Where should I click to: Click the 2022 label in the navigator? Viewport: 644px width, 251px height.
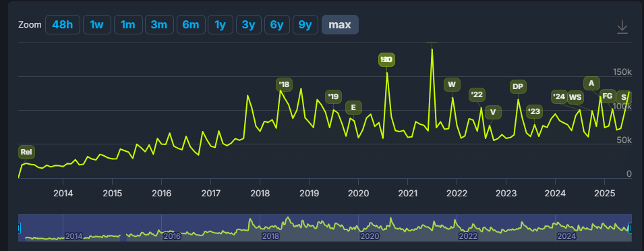pos(468,236)
